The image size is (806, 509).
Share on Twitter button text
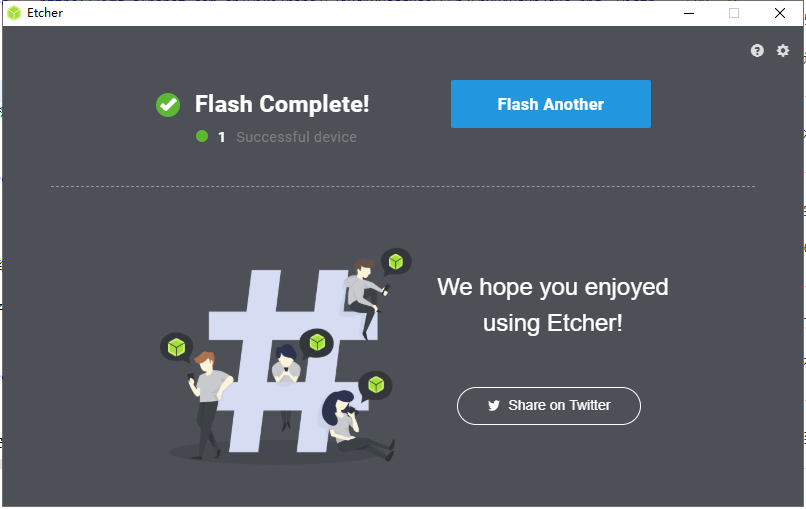coord(559,406)
